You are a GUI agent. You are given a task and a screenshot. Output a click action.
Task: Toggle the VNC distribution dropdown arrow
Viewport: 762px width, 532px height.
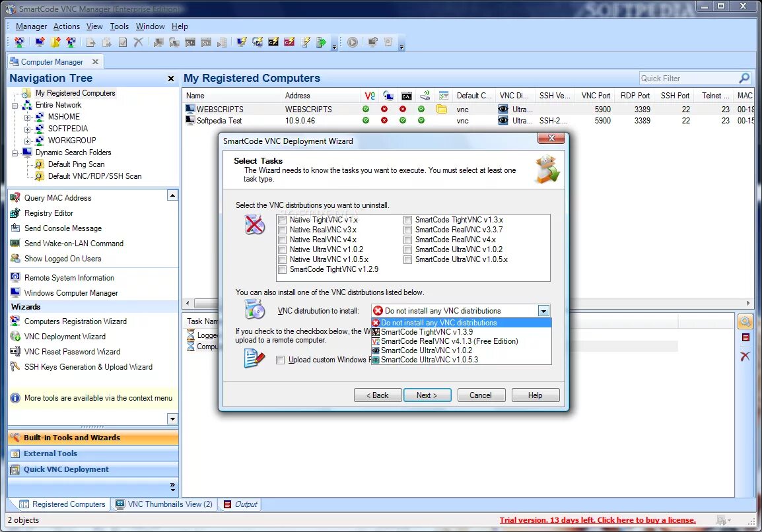coord(543,311)
